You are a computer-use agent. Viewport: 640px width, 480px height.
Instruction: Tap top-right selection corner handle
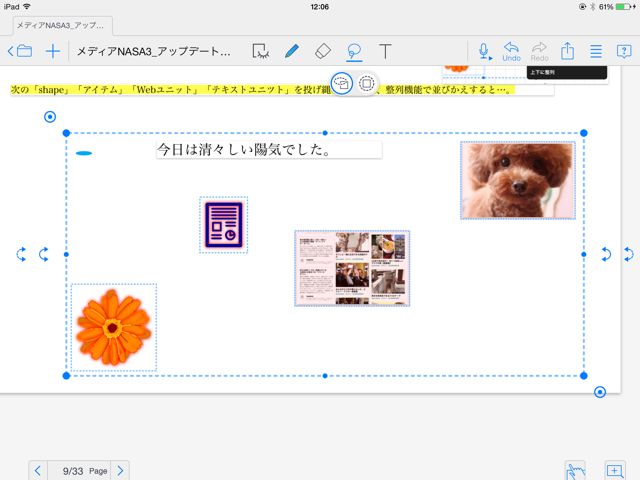[x=584, y=133]
